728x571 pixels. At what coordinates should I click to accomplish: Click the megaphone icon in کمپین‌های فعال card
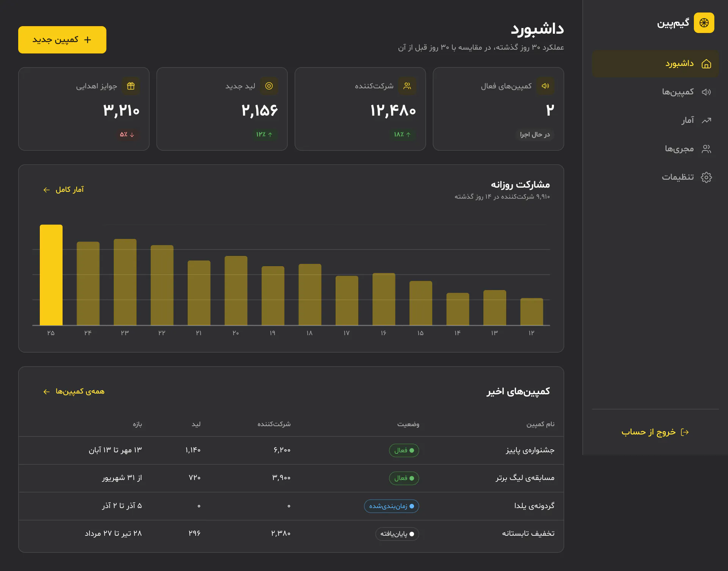(x=545, y=86)
